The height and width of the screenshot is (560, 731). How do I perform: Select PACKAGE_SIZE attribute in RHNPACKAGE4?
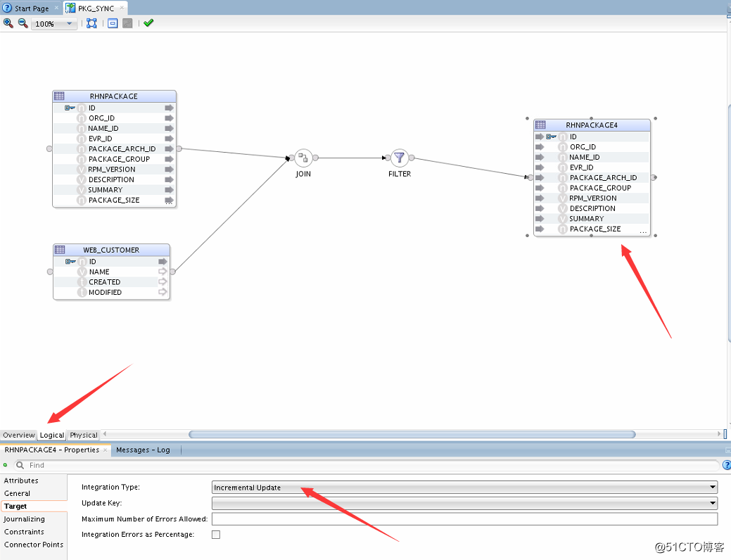[595, 229]
